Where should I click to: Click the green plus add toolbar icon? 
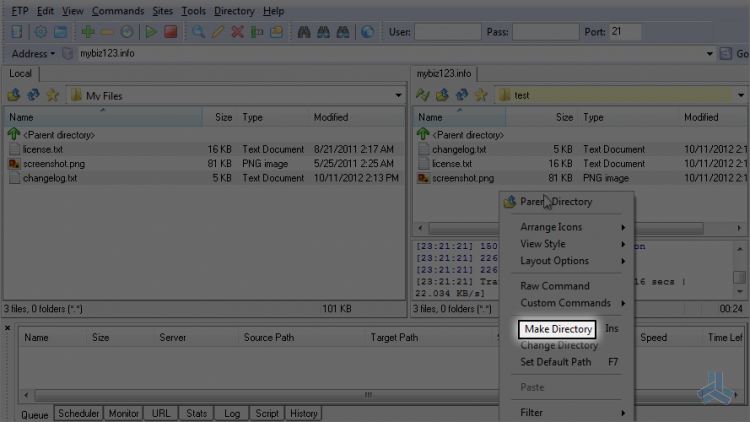click(88, 32)
